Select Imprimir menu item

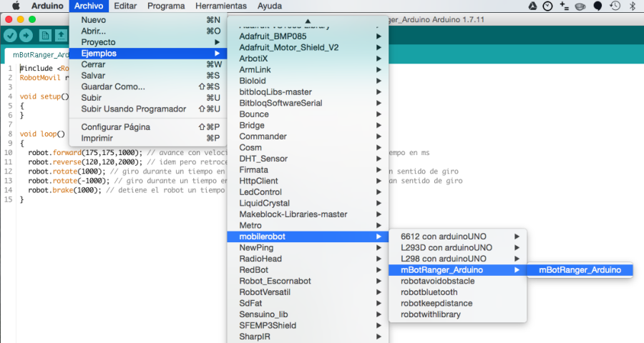click(x=148, y=138)
